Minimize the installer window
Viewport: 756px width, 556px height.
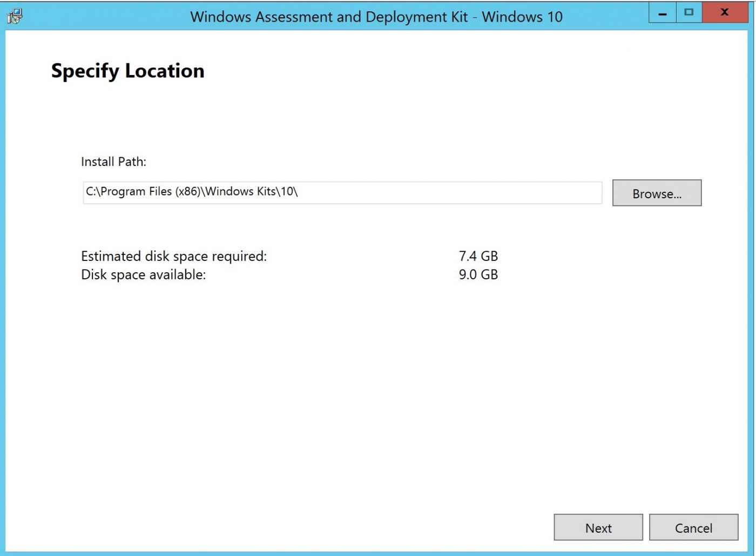662,12
